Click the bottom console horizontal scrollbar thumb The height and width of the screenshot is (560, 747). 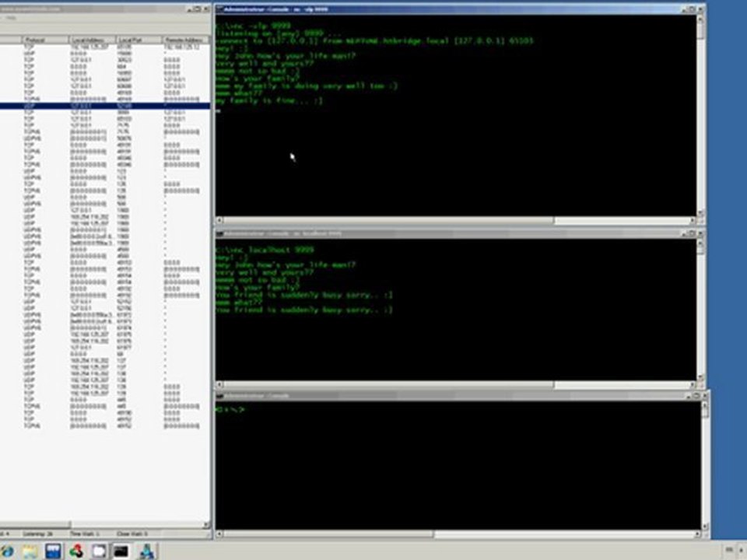tap(328, 534)
